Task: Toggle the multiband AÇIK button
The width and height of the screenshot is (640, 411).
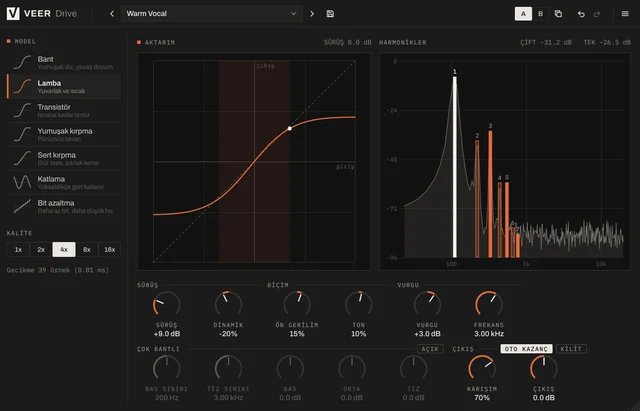Action: click(430, 349)
